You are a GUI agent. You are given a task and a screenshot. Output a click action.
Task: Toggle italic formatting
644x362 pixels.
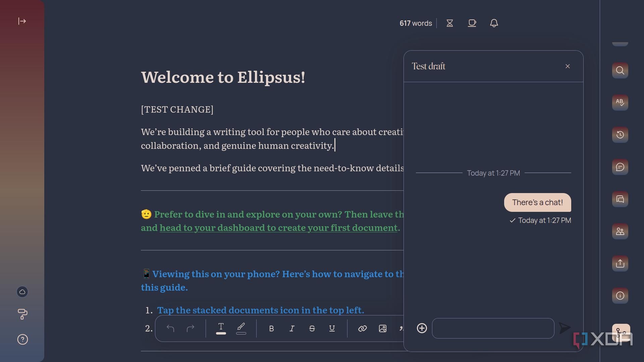coord(292,328)
